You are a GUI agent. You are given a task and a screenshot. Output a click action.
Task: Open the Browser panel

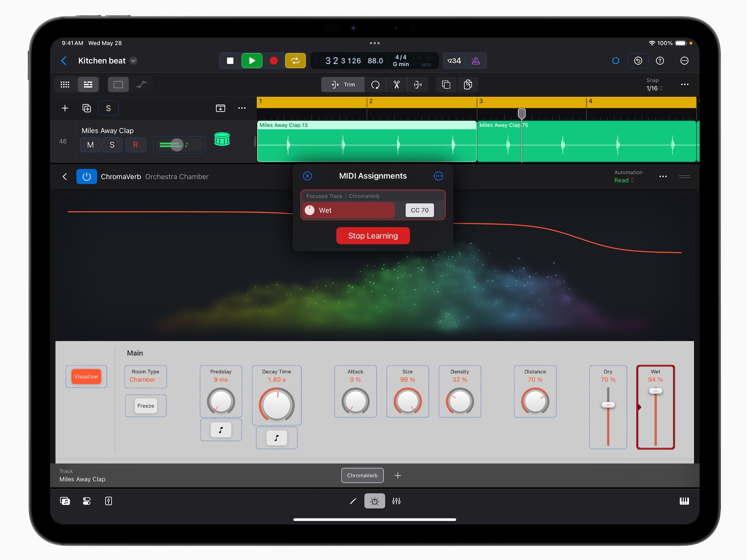pos(65,501)
